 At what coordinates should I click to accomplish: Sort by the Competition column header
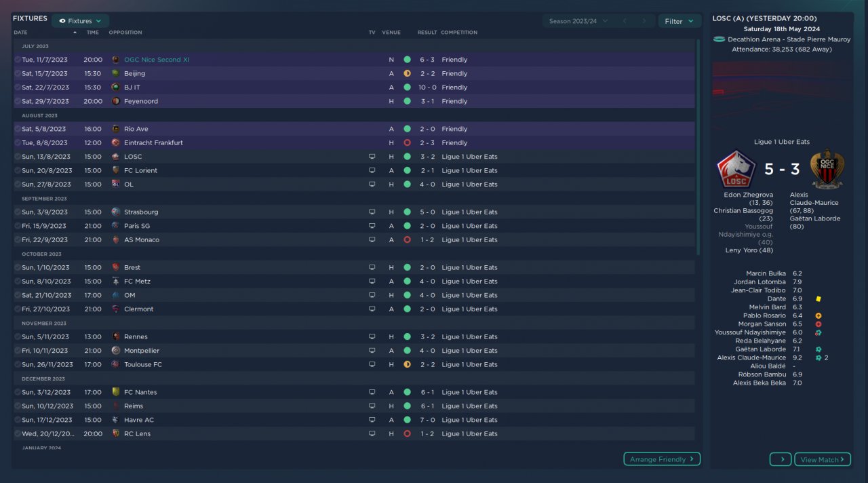point(459,33)
